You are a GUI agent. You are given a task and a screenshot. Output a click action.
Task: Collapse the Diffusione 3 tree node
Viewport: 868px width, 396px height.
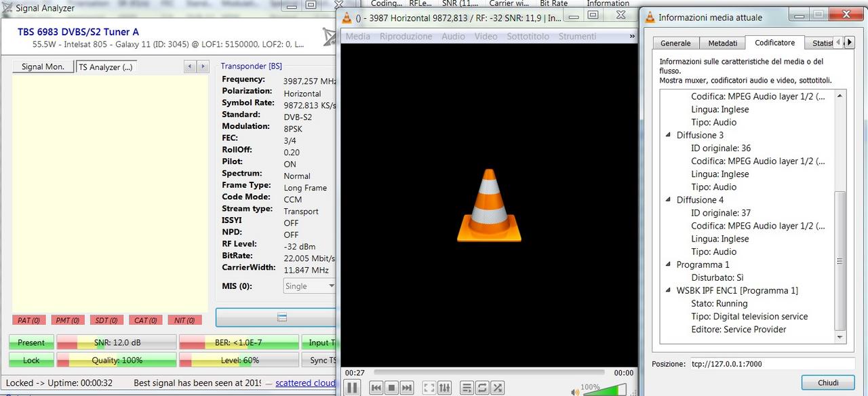(669, 135)
